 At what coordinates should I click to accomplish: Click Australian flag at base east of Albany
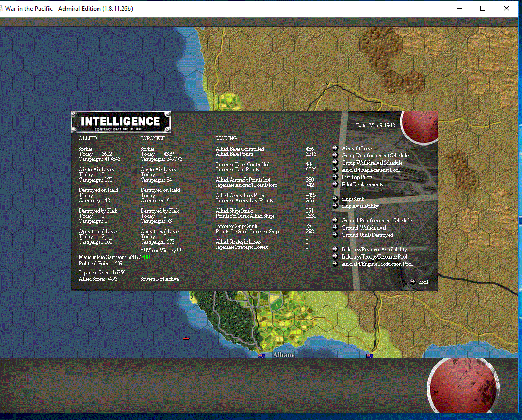pos(369,356)
